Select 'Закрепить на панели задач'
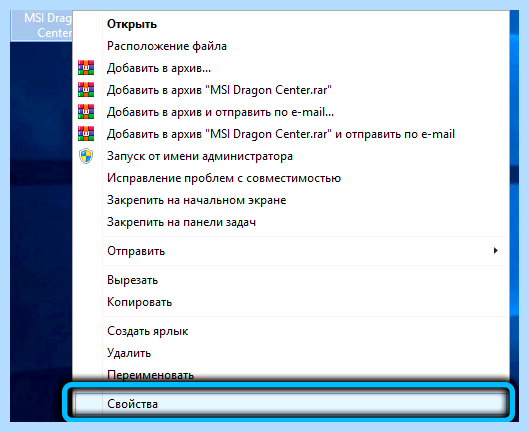 [291, 222]
